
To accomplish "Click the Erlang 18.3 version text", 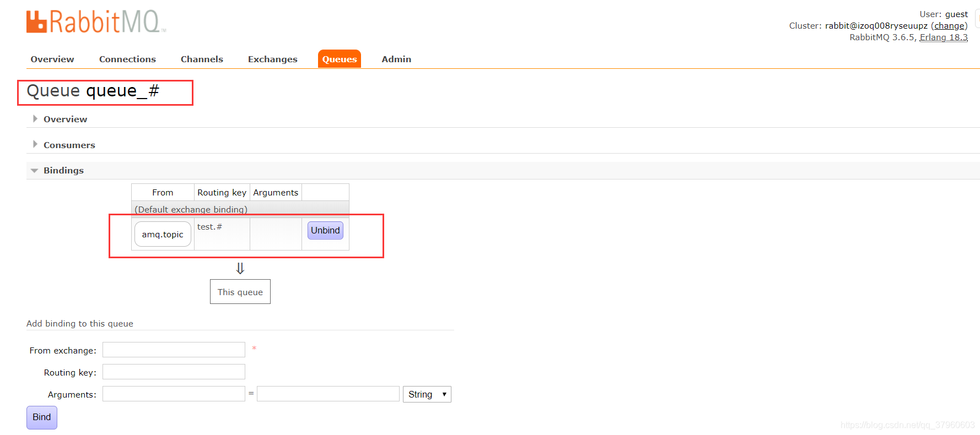I will [x=944, y=37].
